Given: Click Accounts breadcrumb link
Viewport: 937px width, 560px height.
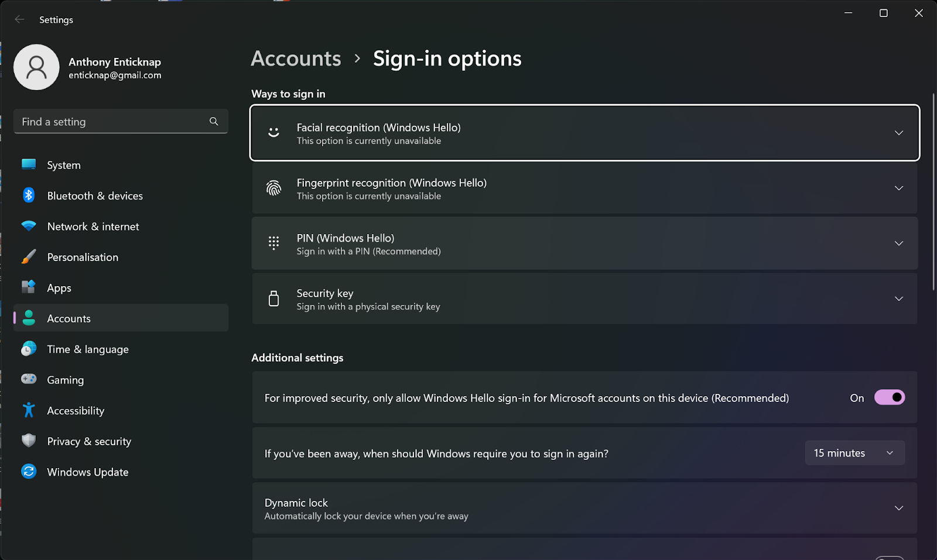Looking at the screenshot, I should pos(296,59).
